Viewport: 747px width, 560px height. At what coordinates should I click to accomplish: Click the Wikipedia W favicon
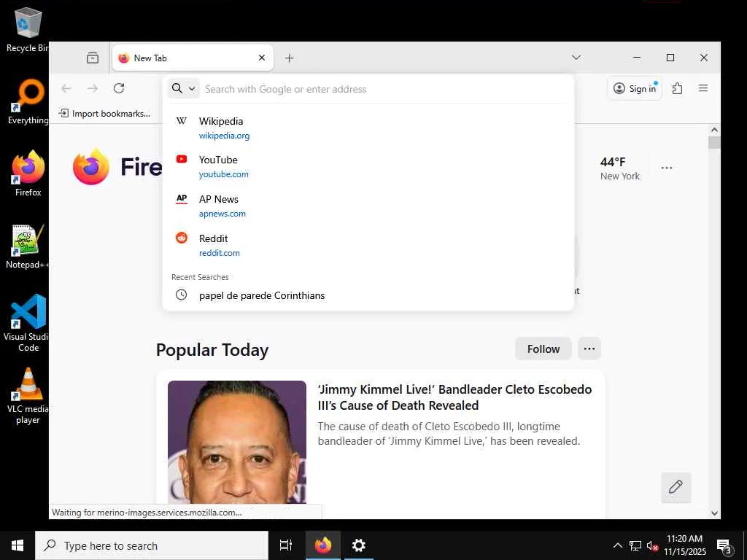tap(182, 121)
